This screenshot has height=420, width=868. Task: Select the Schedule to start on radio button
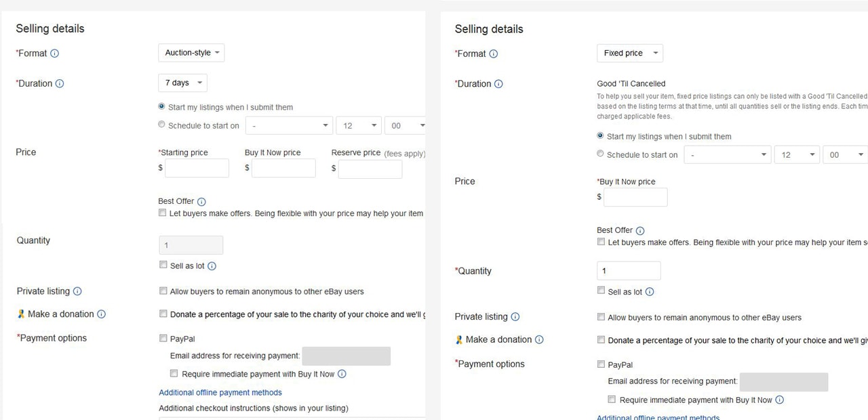coord(161,124)
